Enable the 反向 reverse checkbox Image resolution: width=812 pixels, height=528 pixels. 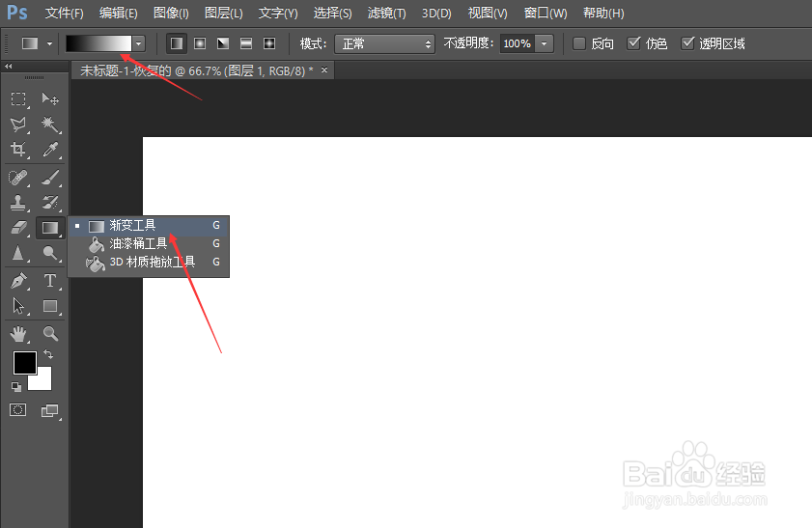point(579,43)
